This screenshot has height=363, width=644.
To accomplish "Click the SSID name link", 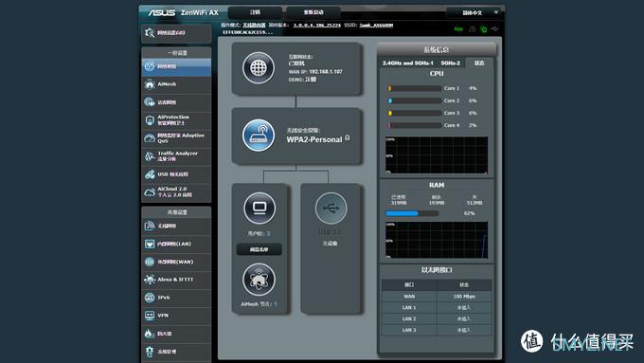I will pyautogui.click(x=376, y=25).
